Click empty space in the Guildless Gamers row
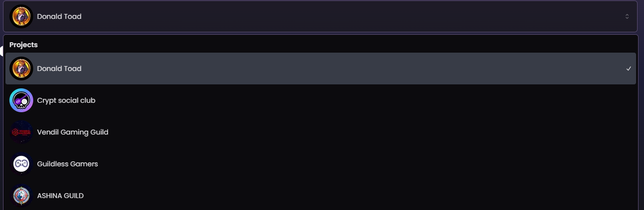 [x=367, y=164]
